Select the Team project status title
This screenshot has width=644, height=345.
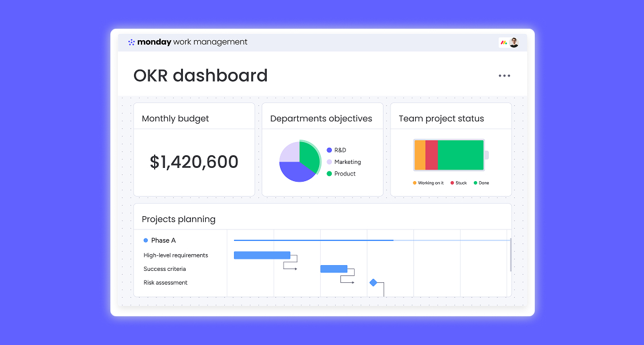point(442,118)
